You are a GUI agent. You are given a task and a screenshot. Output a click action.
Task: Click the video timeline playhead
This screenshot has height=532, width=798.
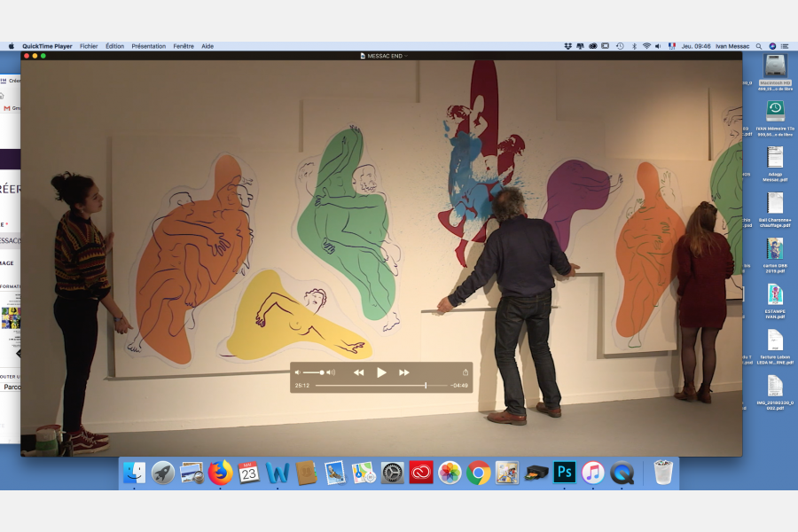pyautogui.click(x=426, y=386)
